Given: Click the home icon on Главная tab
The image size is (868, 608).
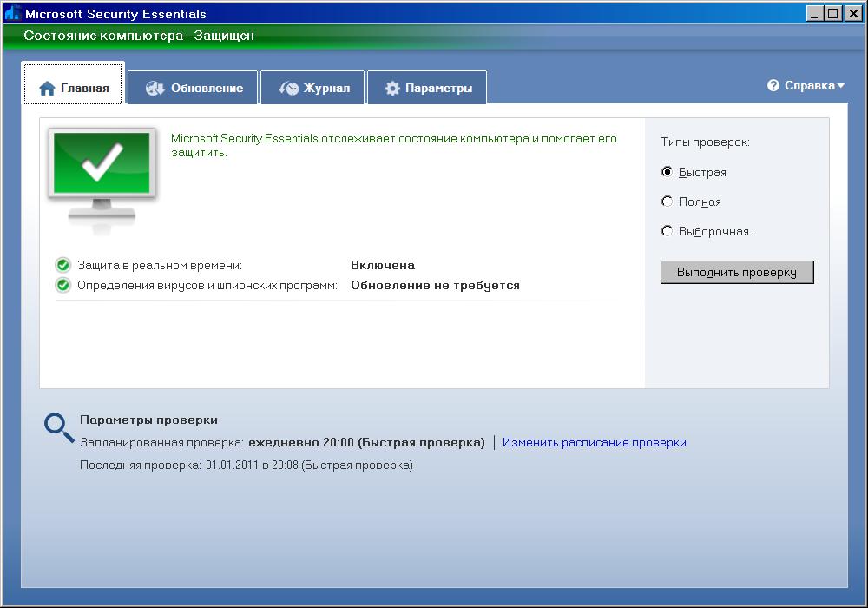Looking at the screenshot, I should [47, 88].
